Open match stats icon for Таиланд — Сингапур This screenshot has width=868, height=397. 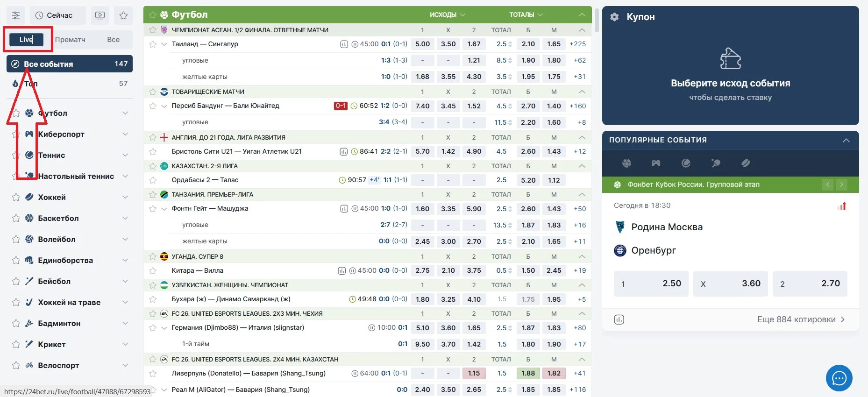[344, 44]
